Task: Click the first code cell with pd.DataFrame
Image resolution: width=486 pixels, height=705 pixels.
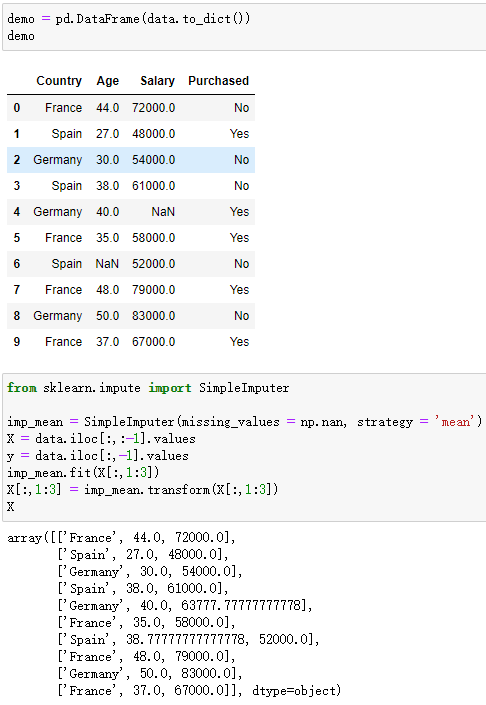Action: [x=244, y=27]
